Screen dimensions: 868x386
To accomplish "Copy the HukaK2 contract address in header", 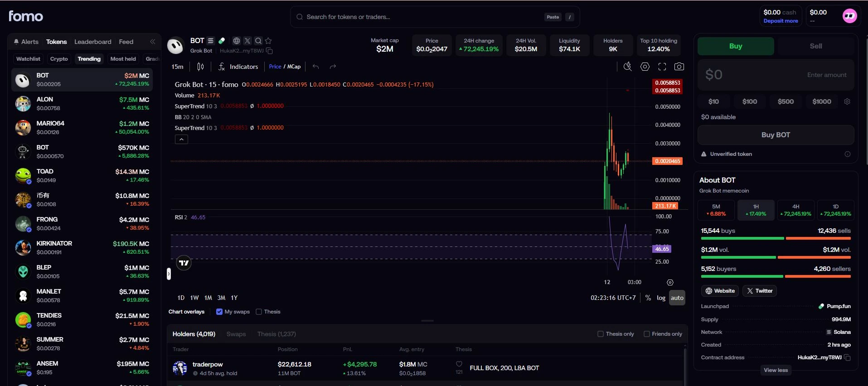I will click(269, 51).
